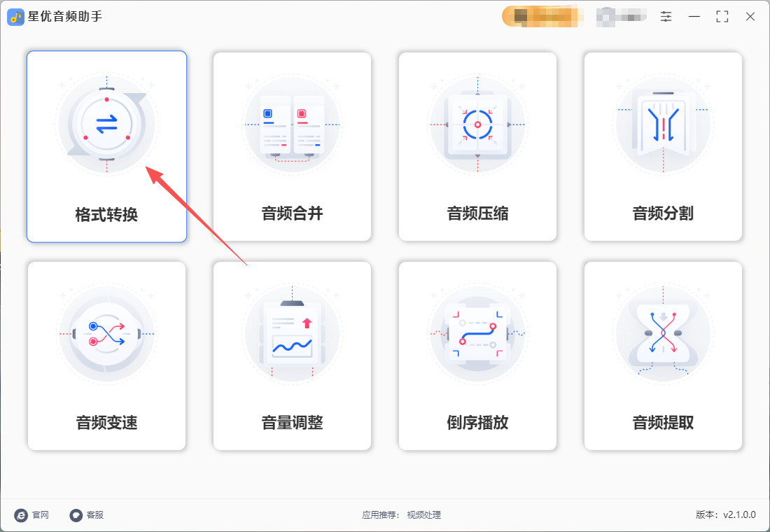Open the 格式转换 format conversion tile icon
The width and height of the screenshot is (770, 532).
[106, 123]
